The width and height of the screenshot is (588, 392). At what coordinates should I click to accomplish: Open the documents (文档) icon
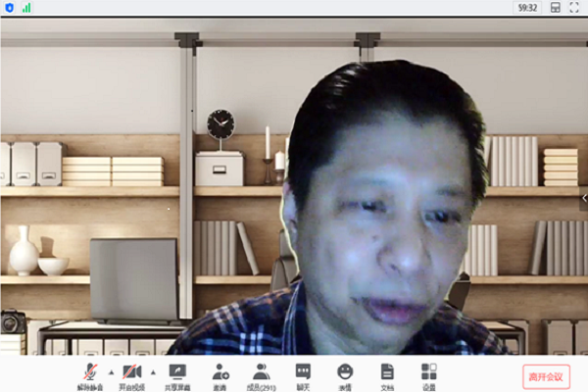pyautogui.click(x=387, y=372)
